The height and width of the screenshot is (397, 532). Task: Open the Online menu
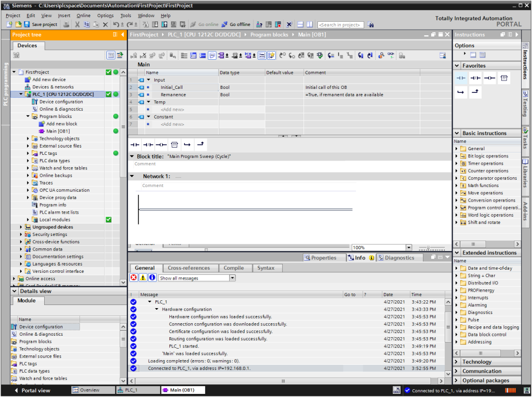click(x=83, y=16)
